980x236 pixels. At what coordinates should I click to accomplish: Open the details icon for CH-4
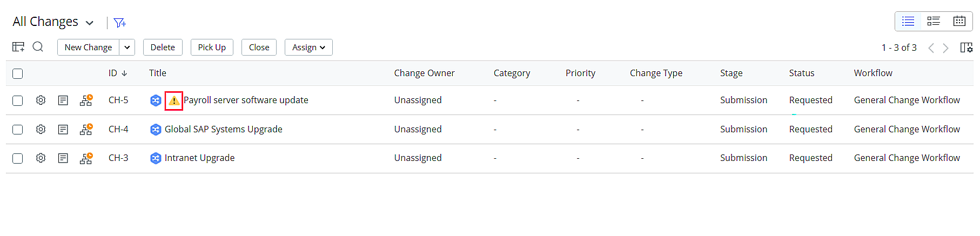(x=63, y=130)
